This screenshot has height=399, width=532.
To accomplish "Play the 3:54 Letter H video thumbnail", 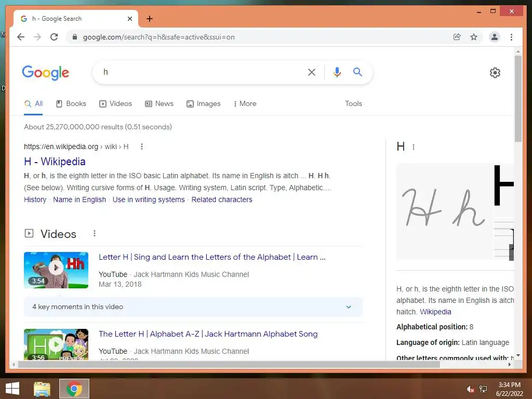I will coord(56,270).
